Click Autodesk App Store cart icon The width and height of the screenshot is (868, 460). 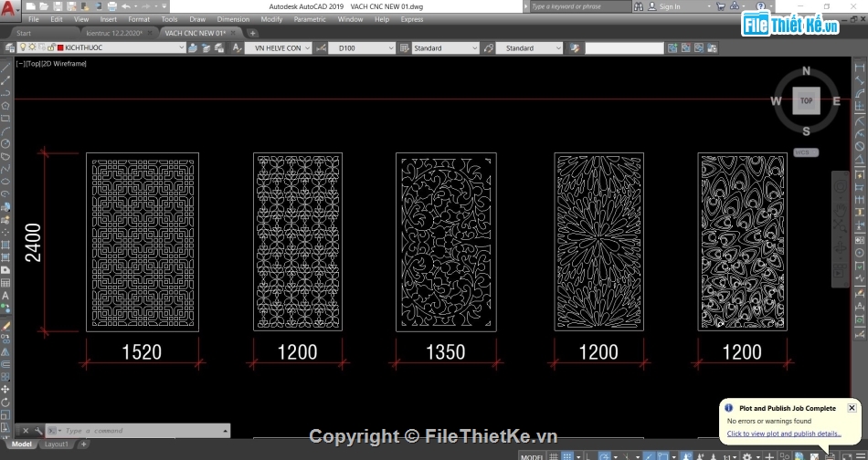click(720, 6)
